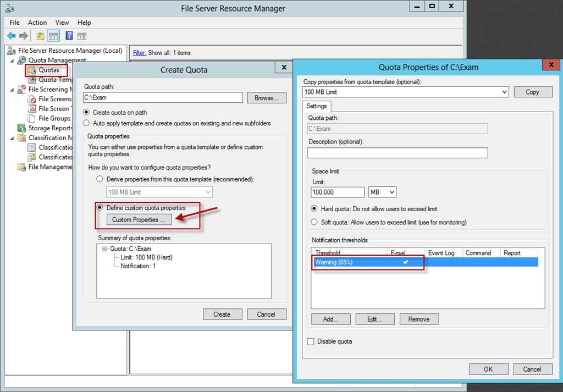Click the Back arrow toolbar icon

click(x=12, y=36)
